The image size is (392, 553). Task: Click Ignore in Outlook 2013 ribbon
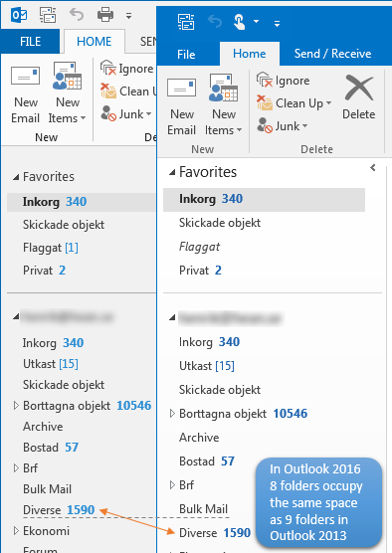click(x=127, y=69)
